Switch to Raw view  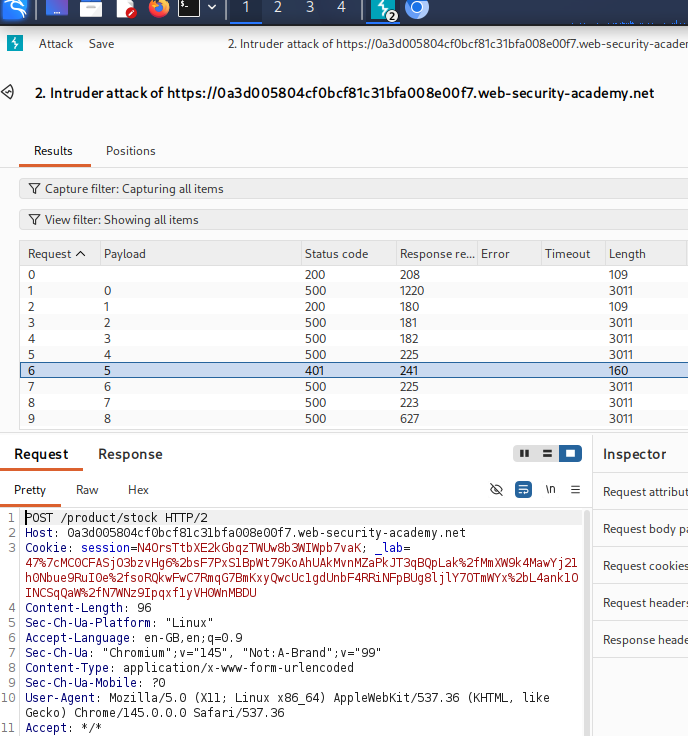(x=87, y=490)
